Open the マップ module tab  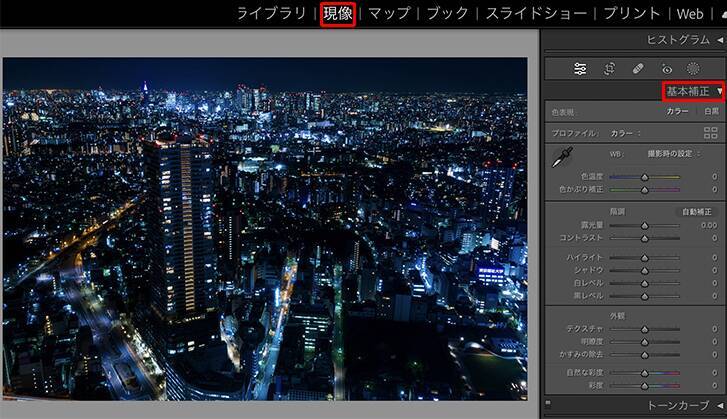click(x=389, y=14)
